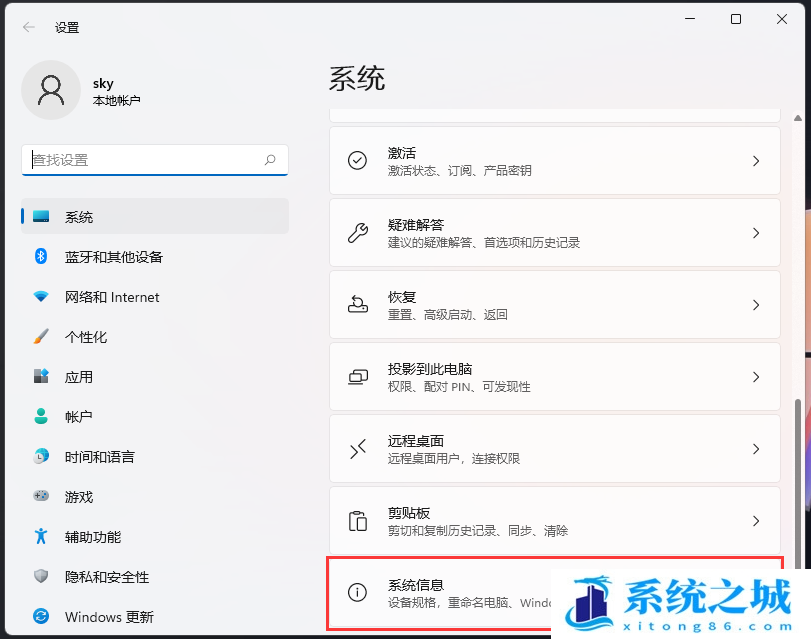Click the back arrow icon
Viewport: 811px width, 639px height.
tap(29, 27)
